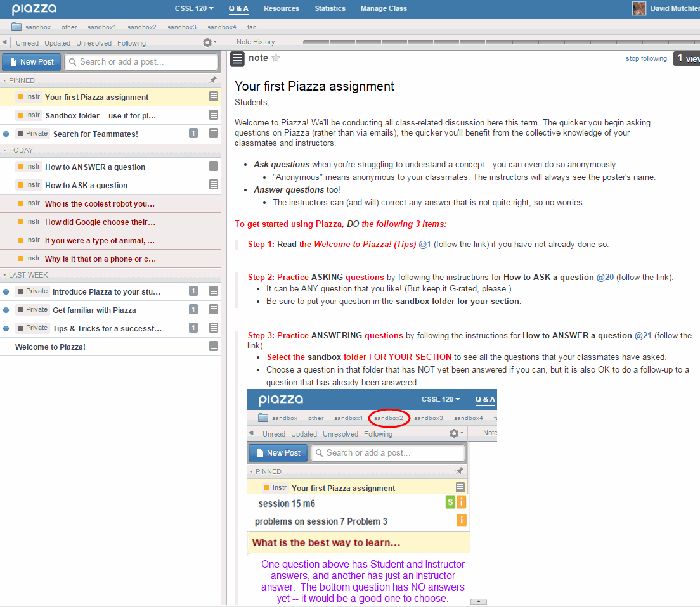Toggle the Updated filter above the search box

click(58, 43)
